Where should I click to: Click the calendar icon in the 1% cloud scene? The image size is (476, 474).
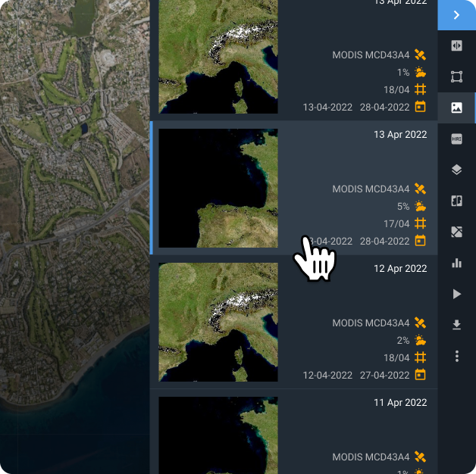tap(420, 107)
